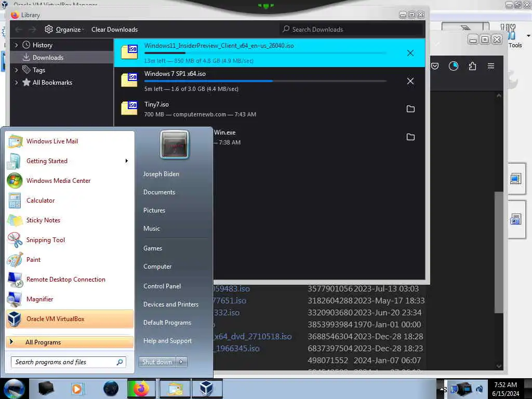Click the taskbar clock showing 7:52 AM

coord(506,389)
